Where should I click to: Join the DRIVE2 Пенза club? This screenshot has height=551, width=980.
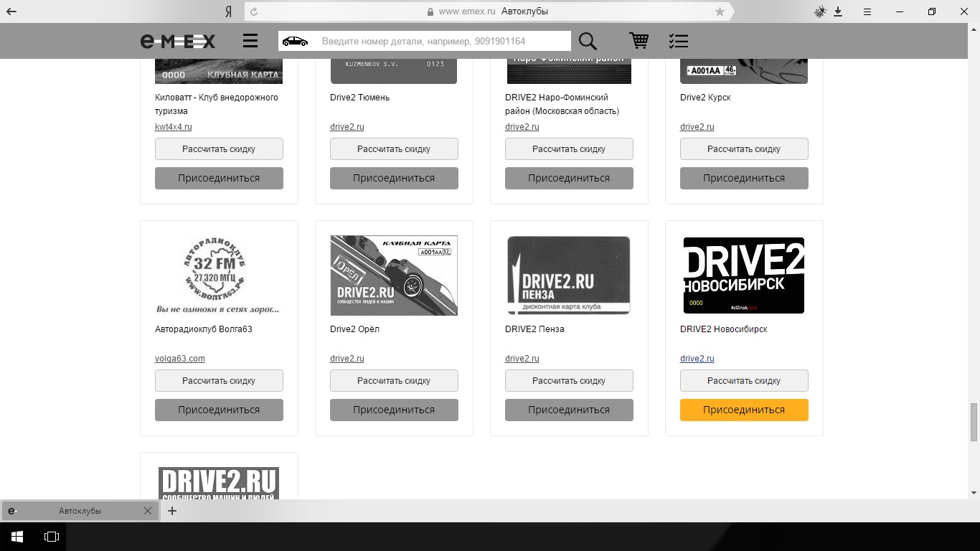click(x=569, y=410)
